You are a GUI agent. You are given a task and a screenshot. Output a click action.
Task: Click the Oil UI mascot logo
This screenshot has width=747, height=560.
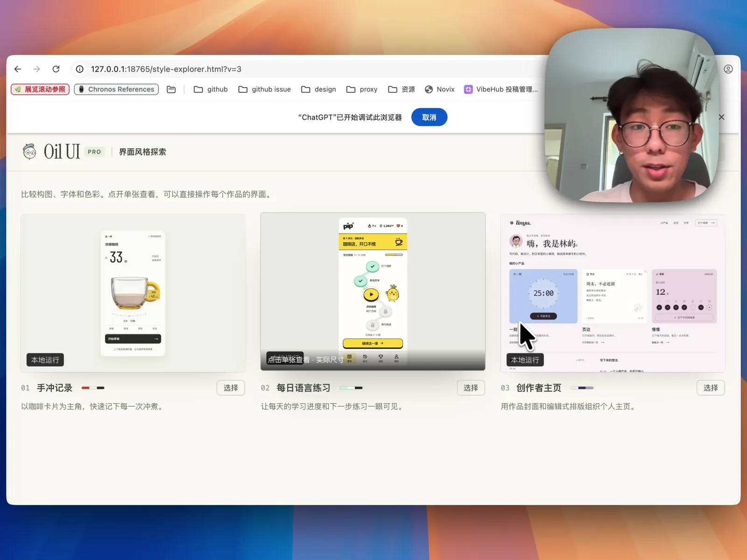pyautogui.click(x=29, y=152)
